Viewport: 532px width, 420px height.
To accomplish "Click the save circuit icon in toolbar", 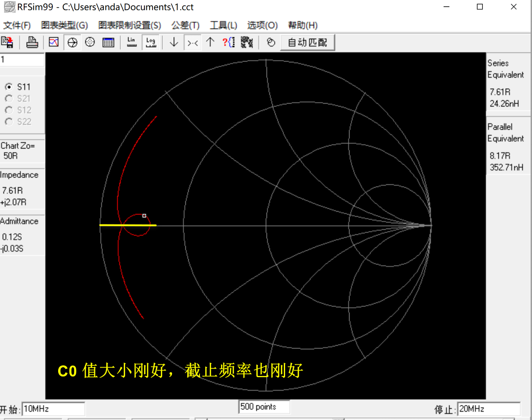I will tap(7, 42).
